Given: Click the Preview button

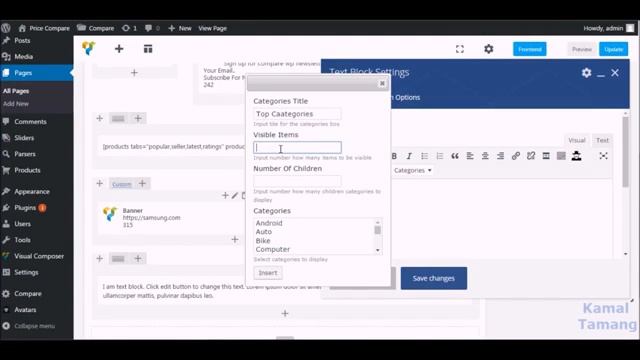Looking at the screenshot, I should coord(582,49).
